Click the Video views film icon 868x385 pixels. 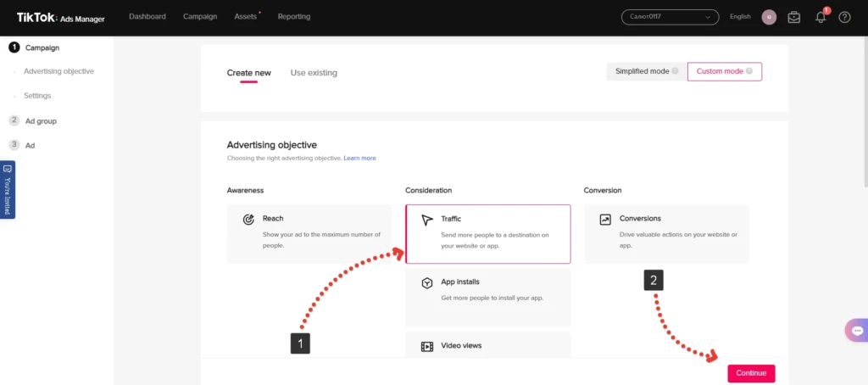[427, 347]
